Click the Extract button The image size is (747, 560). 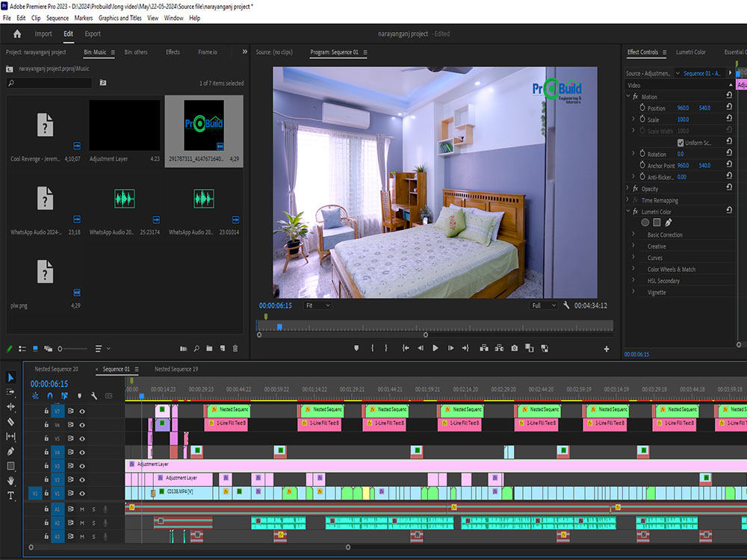(x=499, y=348)
